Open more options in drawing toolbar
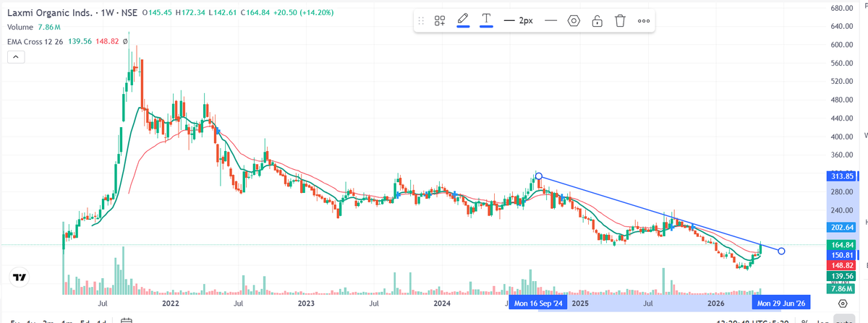868x323 pixels. [x=643, y=21]
